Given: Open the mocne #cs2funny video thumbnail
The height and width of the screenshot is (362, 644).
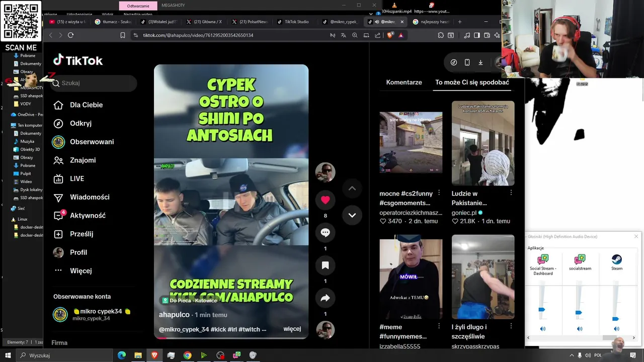Looking at the screenshot, I should [x=411, y=143].
